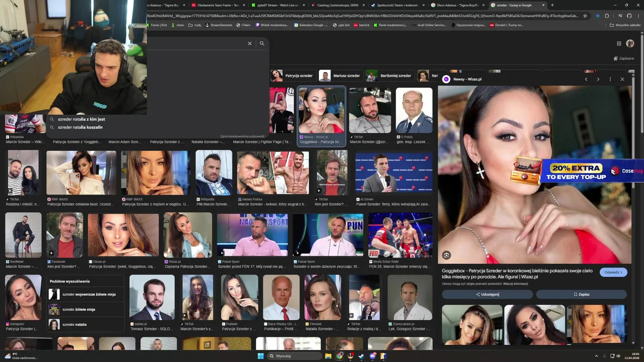Open the clock showing 16:03
The height and width of the screenshot is (362, 644).
631,356
